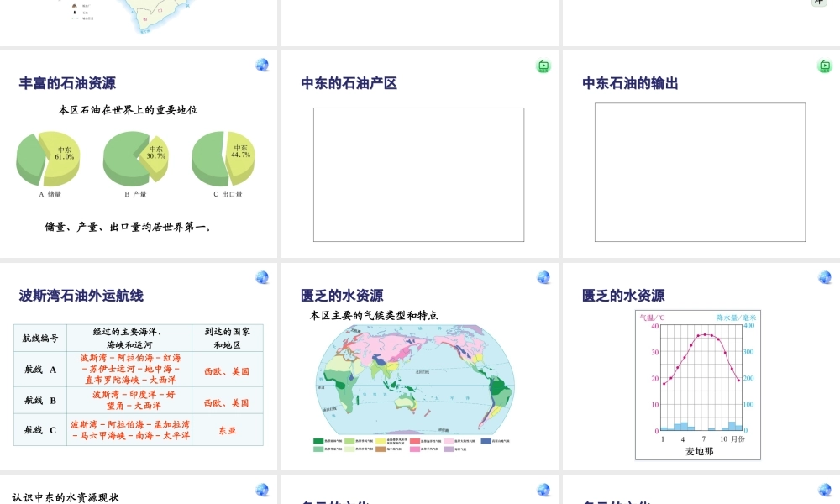Click the globe icon on 丰富的石油资源 slide
This screenshot has height=504, width=840.
tap(262, 66)
